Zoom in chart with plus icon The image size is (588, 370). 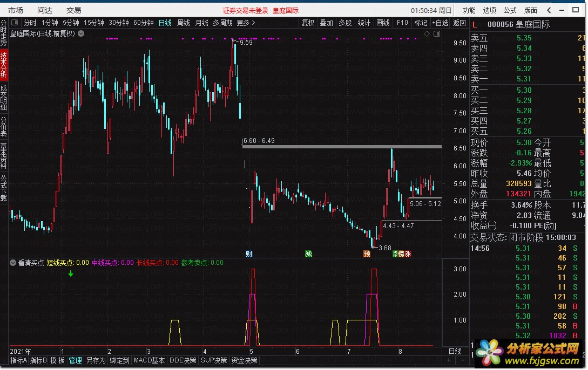(x=449, y=360)
